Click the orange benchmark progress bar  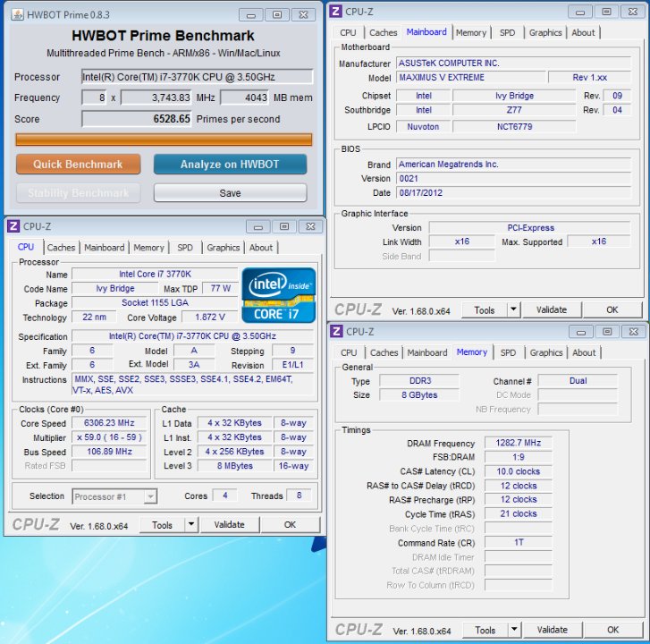coord(164,140)
